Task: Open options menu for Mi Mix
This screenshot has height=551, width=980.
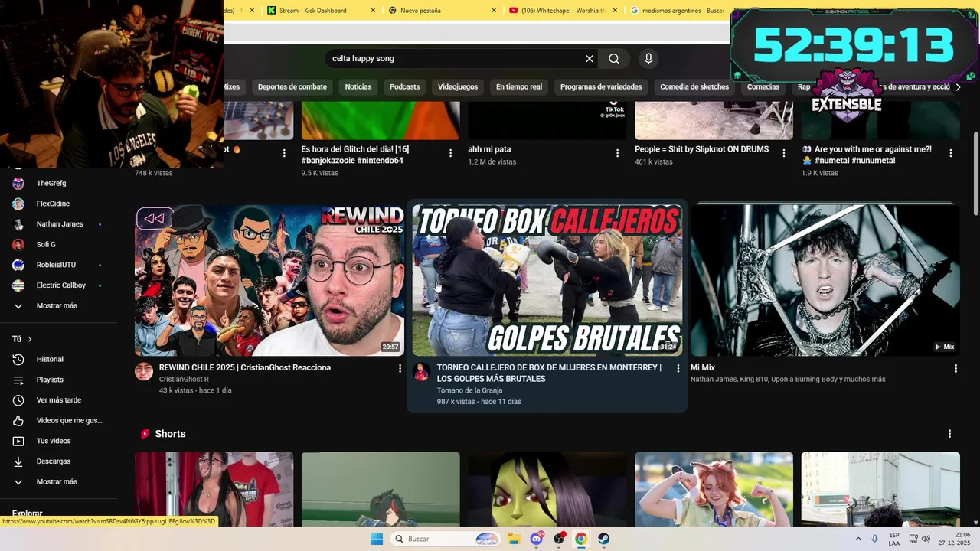Action: pyautogui.click(x=955, y=368)
